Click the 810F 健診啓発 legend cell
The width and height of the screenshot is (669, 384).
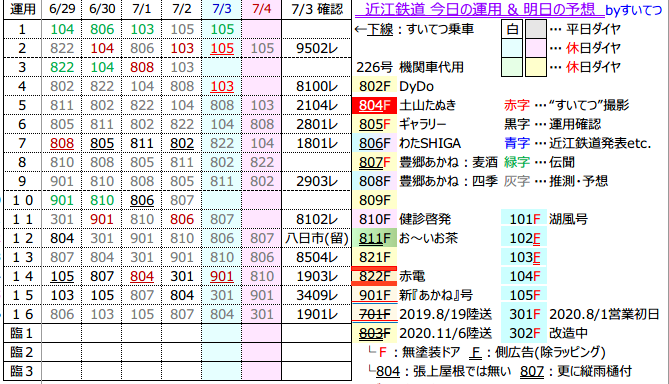(375, 219)
